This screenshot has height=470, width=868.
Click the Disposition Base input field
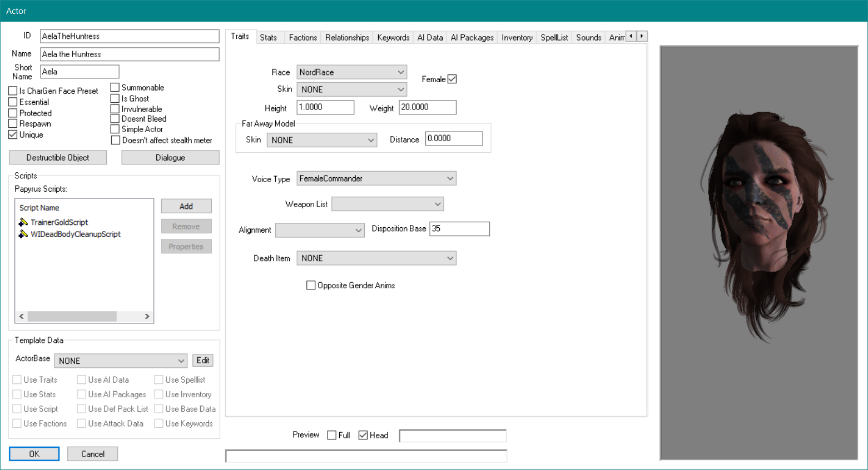(x=459, y=229)
